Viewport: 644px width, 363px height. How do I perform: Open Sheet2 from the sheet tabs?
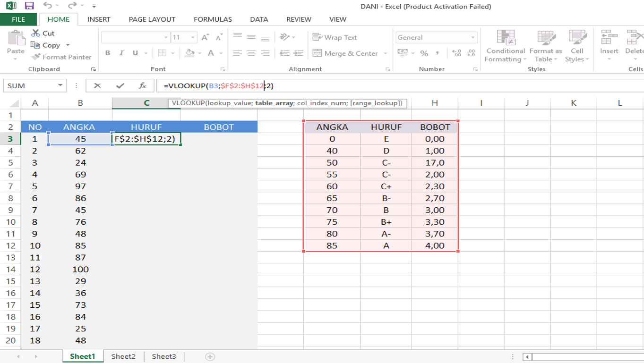[x=123, y=356]
